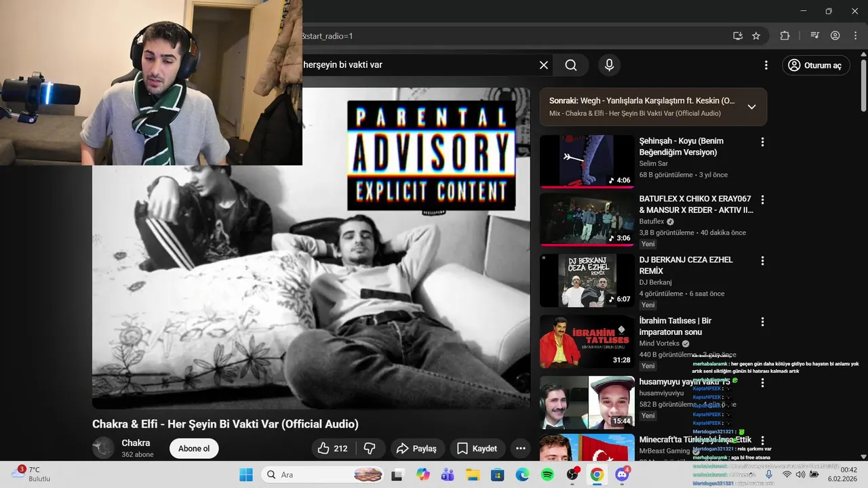
Task: Open Copilot from the taskbar
Action: point(423,475)
